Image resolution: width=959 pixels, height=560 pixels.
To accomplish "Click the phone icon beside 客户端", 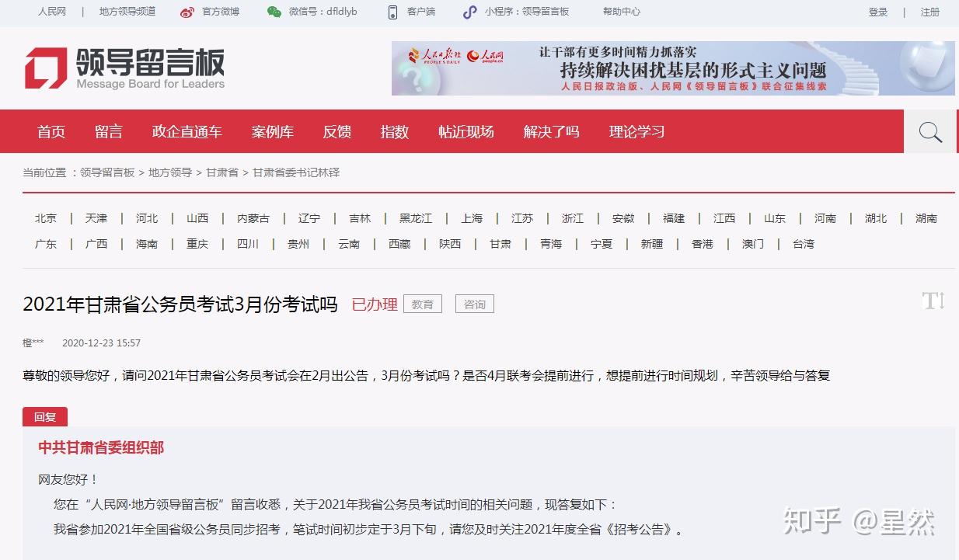I will 392,12.
